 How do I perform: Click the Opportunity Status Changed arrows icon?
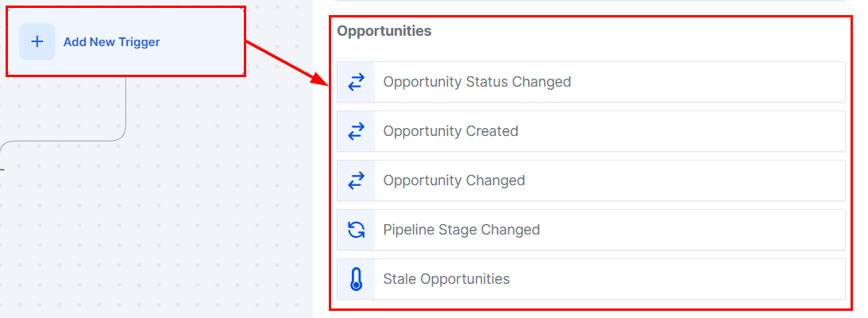pyautogui.click(x=356, y=82)
